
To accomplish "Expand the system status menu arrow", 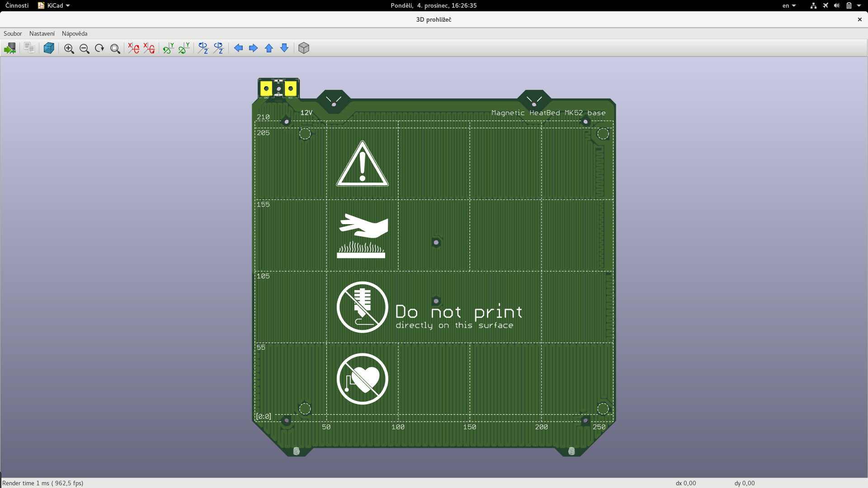I will pos(859,5).
